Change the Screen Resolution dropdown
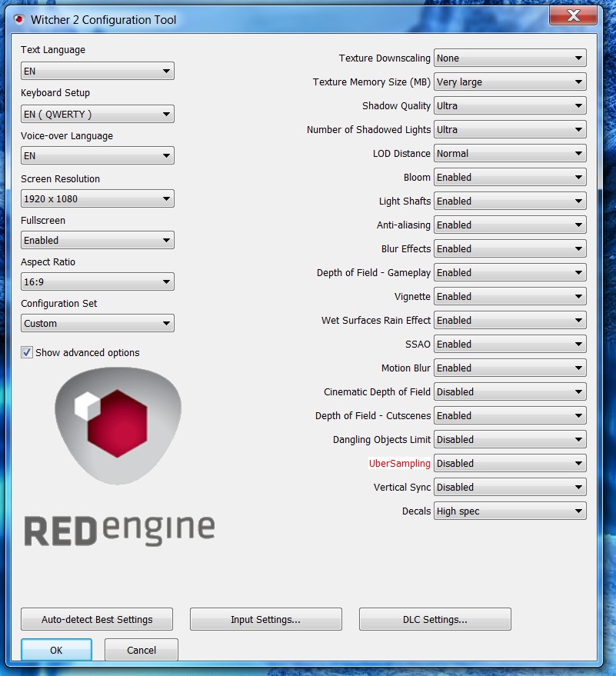Viewport: 616px width, 676px height. point(98,198)
